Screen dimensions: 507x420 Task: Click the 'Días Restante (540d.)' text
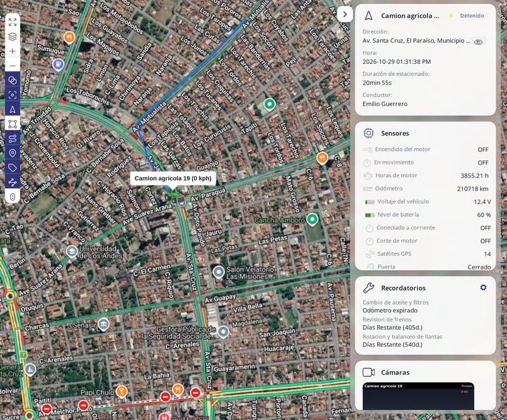pyautogui.click(x=392, y=345)
